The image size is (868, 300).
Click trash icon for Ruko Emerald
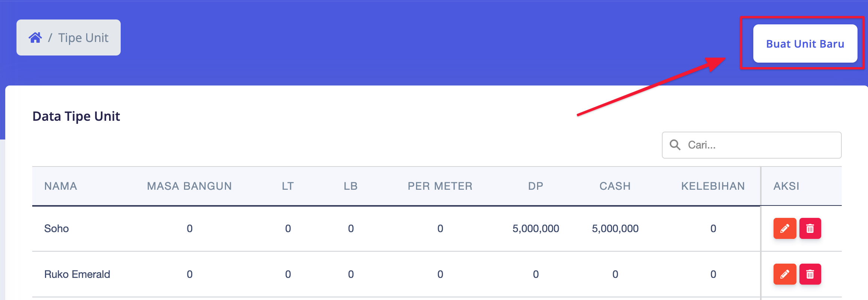click(810, 274)
